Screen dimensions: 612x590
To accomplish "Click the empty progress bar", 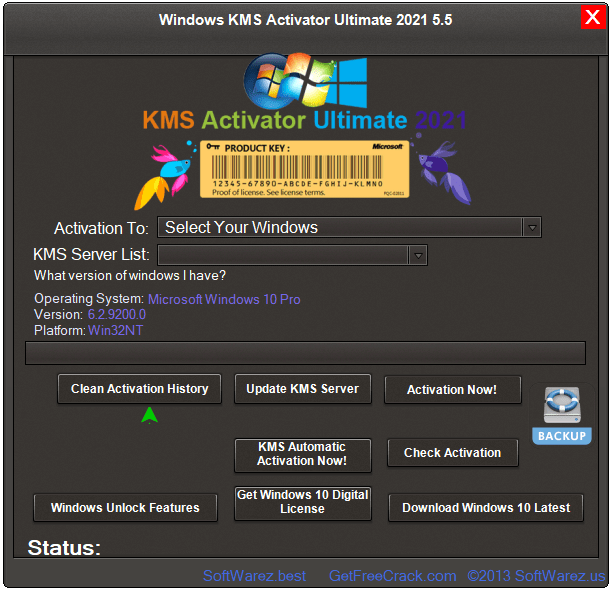I will [305, 353].
